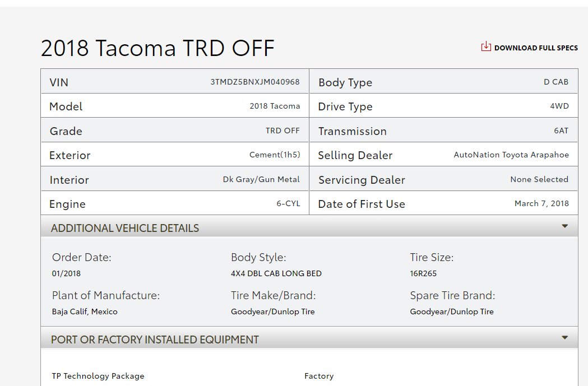Select the Selling Dealer AutoNation Toyota Arapahoe

511,155
